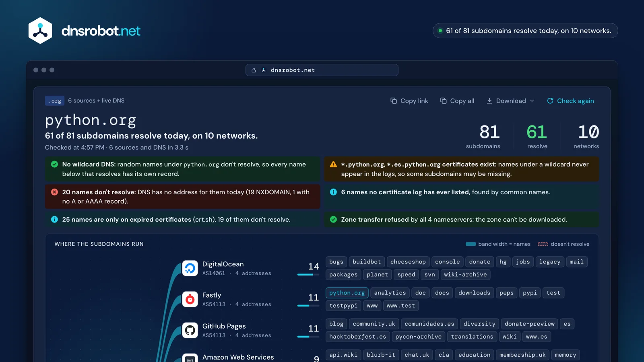Click the green check beside 'Zone transfer refused'

tap(333, 219)
